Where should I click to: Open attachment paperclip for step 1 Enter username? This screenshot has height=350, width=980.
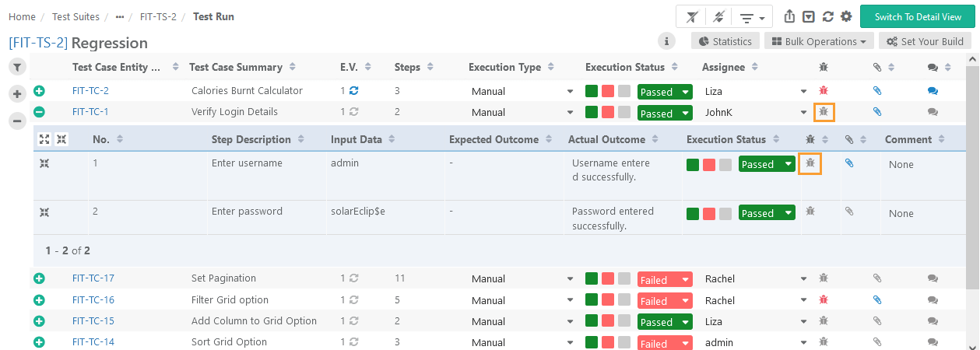(849, 163)
